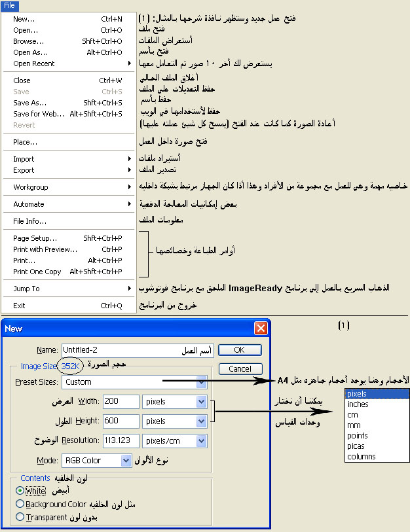Select Print One Copy entry
The image size is (410, 532).
pos(68,272)
